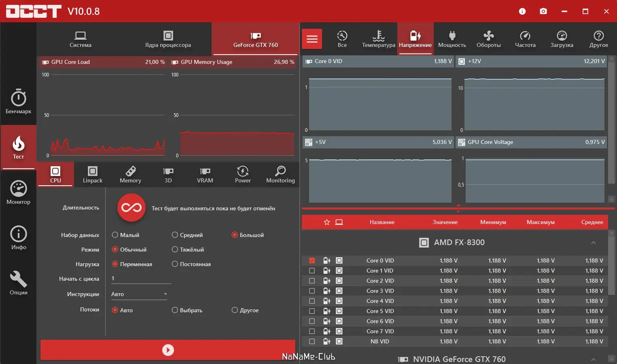This screenshot has height=364, width=617.
Task: Open the Опции wrench settings
Action: (x=18, y=283)
